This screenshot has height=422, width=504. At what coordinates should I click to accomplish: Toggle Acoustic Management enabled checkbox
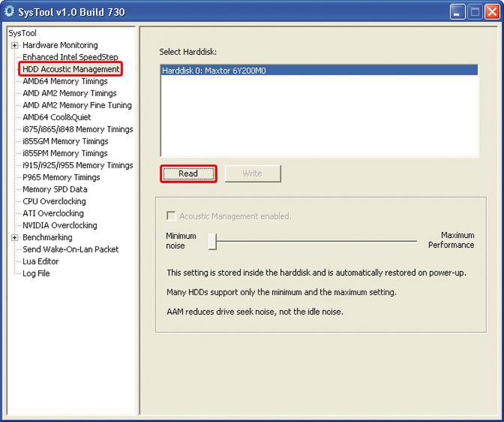171,216
